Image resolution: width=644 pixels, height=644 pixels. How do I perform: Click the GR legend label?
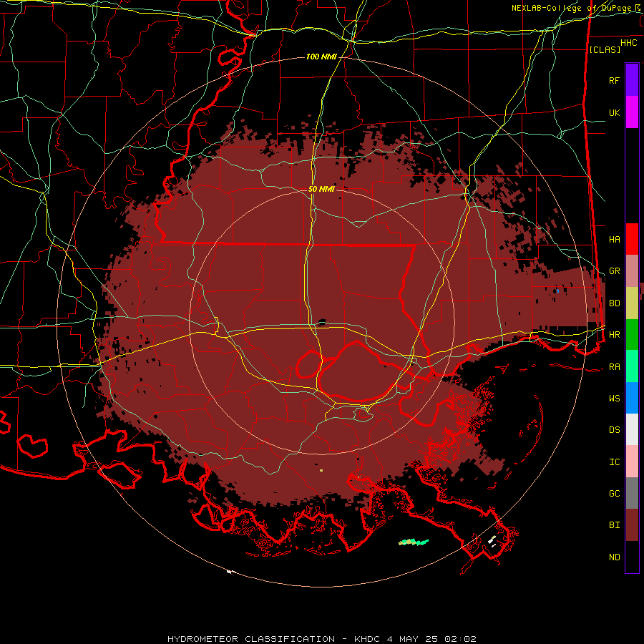pyautogui.click(x=614, y=271)
